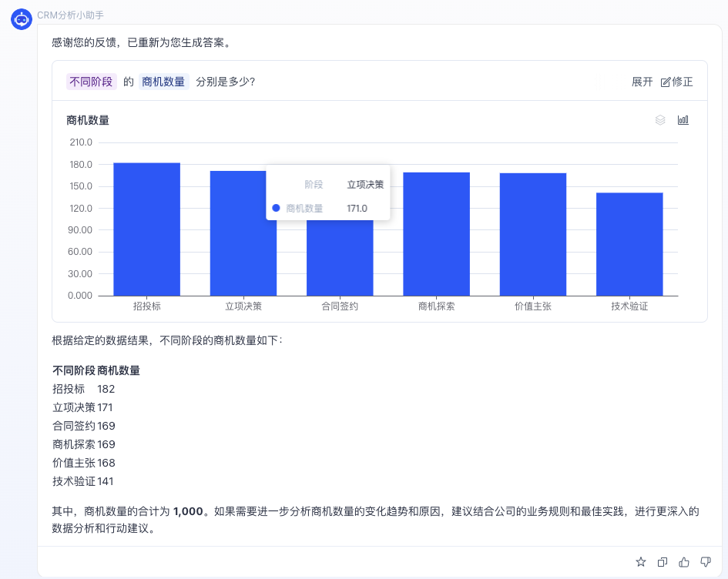Expand the query details via 展开
The width and height of the screenshot is (728, 579).
click(x=642, y=81)
